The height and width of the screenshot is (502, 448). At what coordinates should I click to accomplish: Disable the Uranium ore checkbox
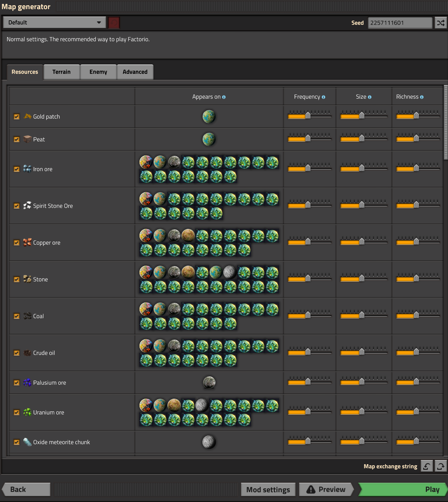16,412
